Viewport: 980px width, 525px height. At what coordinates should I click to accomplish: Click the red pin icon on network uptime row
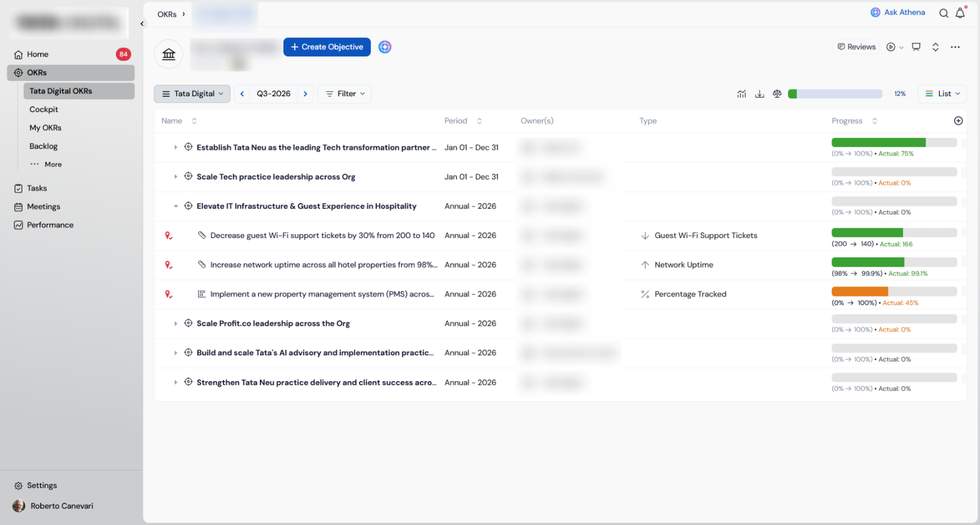click(x=169, y=265)
